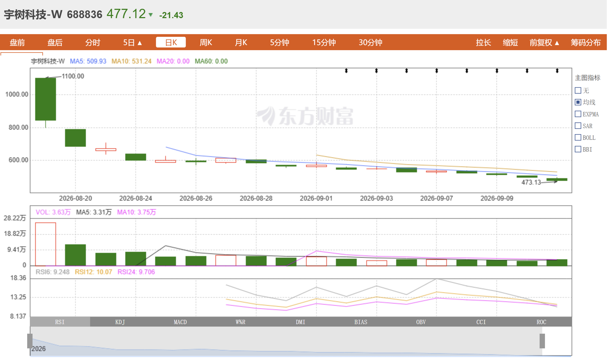Click the 拉长 stretch button

483,42
